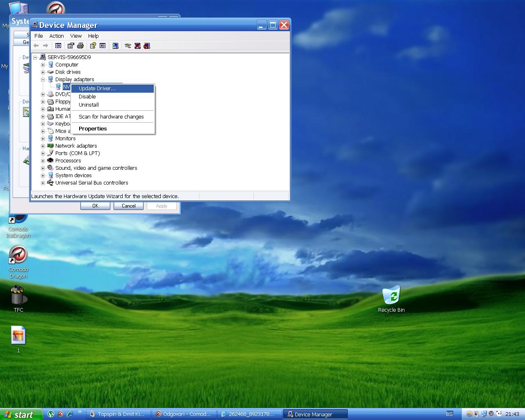Collapse the SERVIS-596695D9 root node
Viewport: 525px width, 420px height.
click(35, 57)
